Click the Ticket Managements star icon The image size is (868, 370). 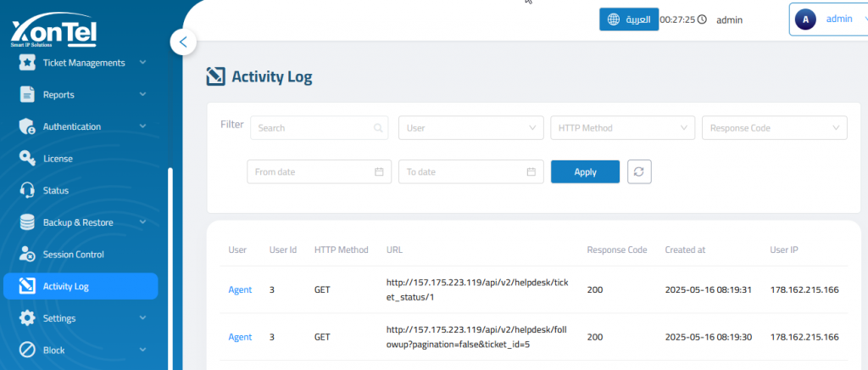pos(27,63)
